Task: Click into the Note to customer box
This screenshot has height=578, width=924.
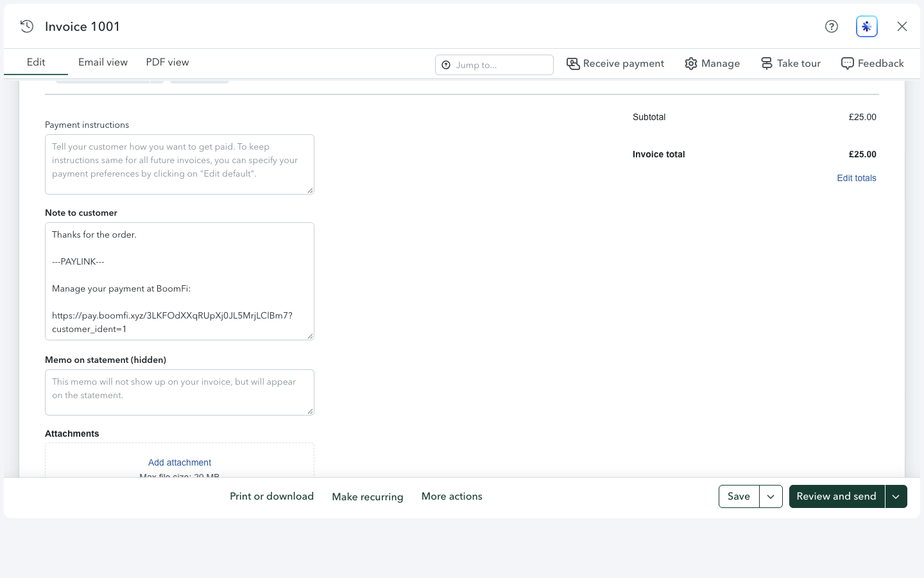Action: pos(180,281)
